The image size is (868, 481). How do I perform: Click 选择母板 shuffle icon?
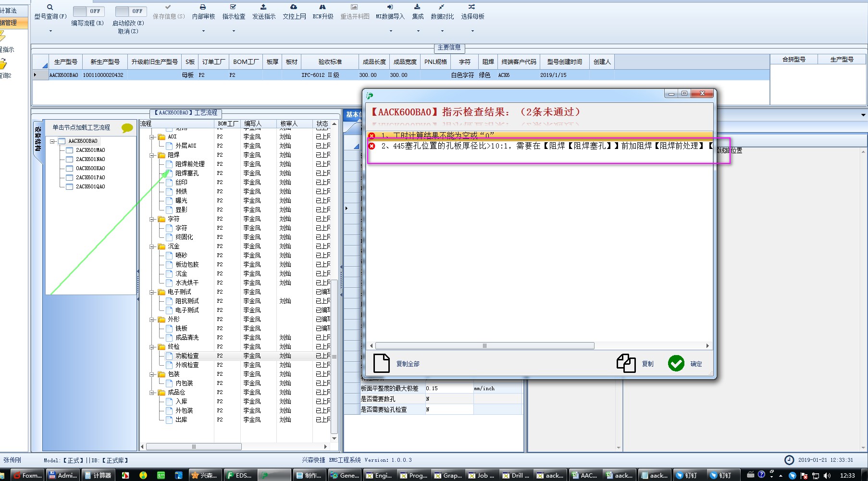coord(472,7)
